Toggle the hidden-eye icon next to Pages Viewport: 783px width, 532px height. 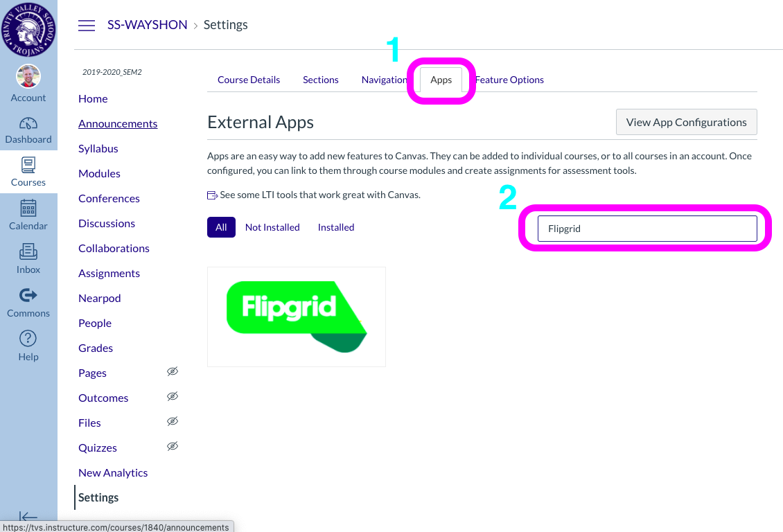[x=173, y=371]
